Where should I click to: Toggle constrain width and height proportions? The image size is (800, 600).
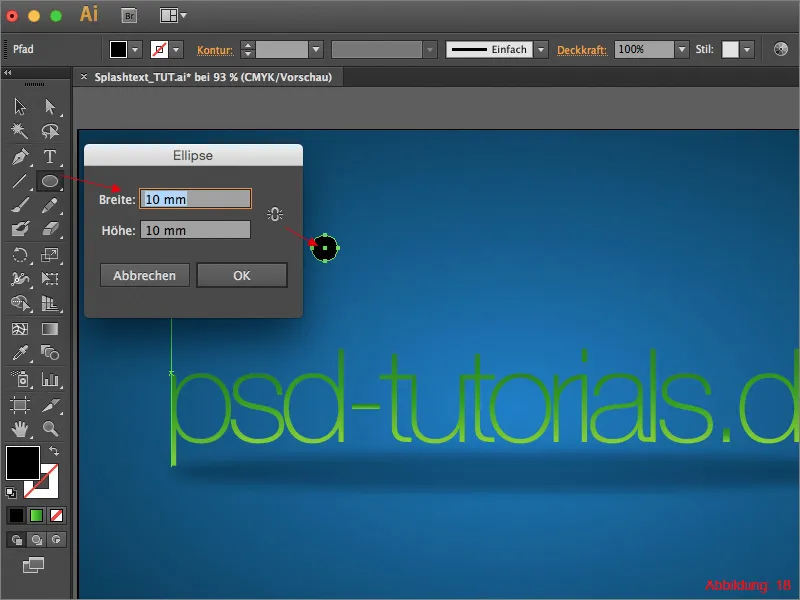[x=275, y=214]
